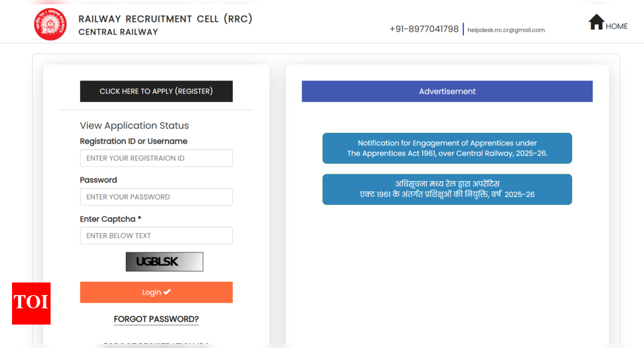Screen dimensions: 644x348
Task: Open the English Apprentices Act 1961 notification
Action: click(x=447, y=148)
